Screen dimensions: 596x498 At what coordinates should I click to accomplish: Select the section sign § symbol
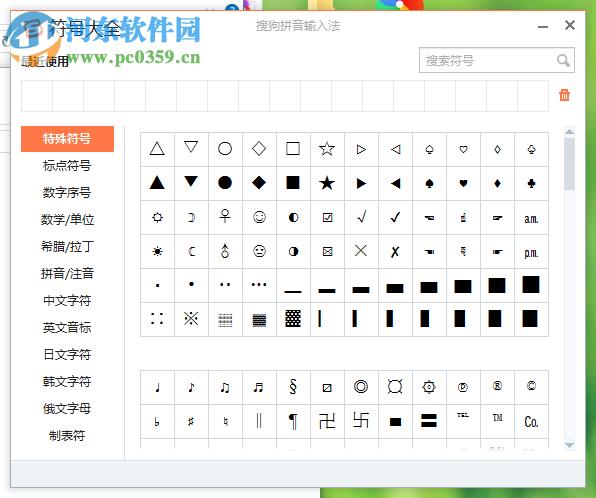point(293,387)
